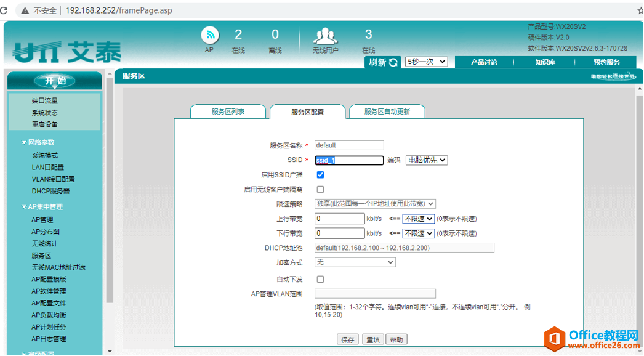This screenshot has height=356, width=644.
Task: Enable 启用无线客户端隔离 checkbox
Action: pyautogui.click(x=320, y=190)
